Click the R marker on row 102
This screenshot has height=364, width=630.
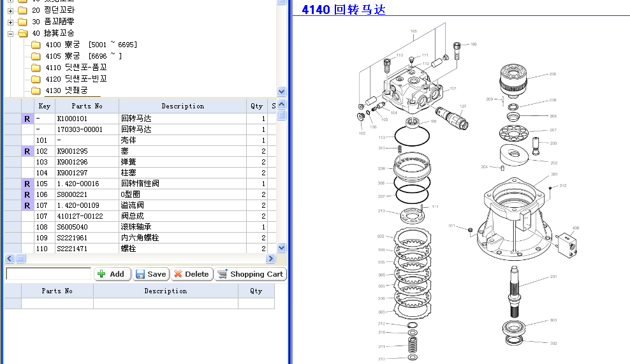[x=27, y=151]
